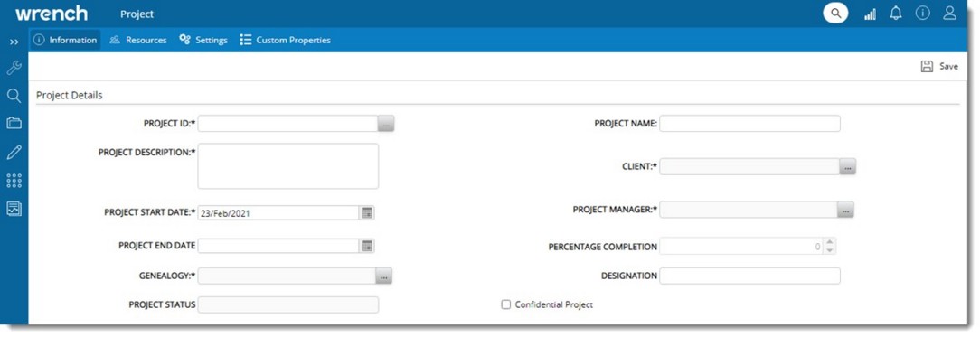The height and width of the screenshot is (337, 980).
Task: Open the dotted grid apps sidebar icon
Action: (x=14, y=181)
